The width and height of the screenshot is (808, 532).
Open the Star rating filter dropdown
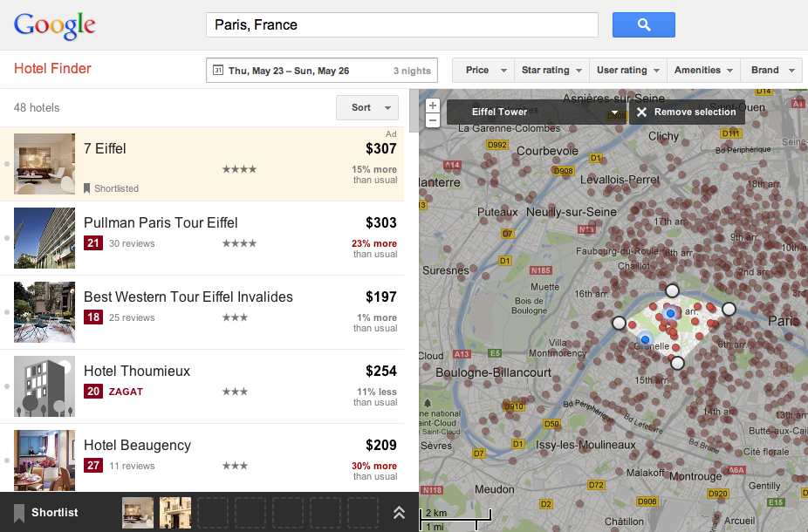click(551, 70)
